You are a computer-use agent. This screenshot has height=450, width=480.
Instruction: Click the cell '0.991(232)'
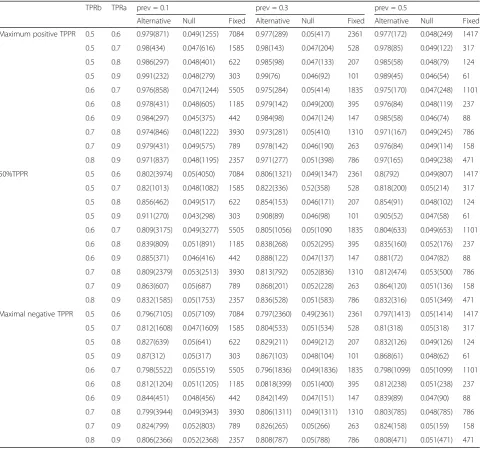pyautogui.click(x=153, y=76)
